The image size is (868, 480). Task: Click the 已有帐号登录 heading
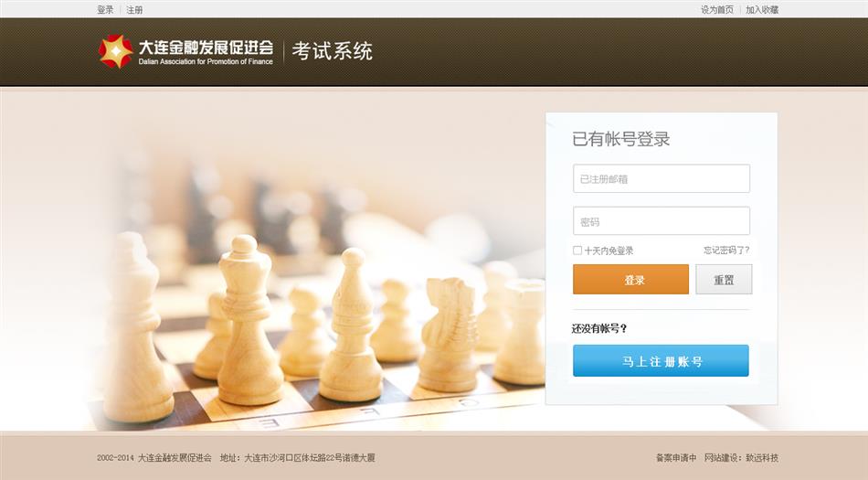620,138
